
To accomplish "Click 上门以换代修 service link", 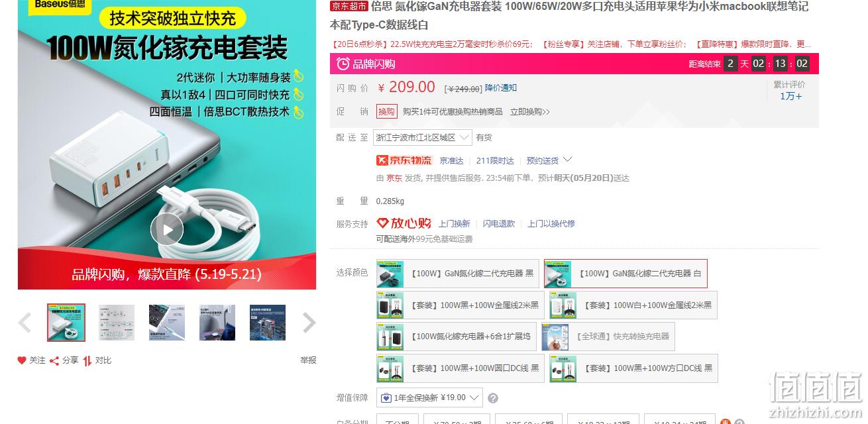I will point(551,224).
